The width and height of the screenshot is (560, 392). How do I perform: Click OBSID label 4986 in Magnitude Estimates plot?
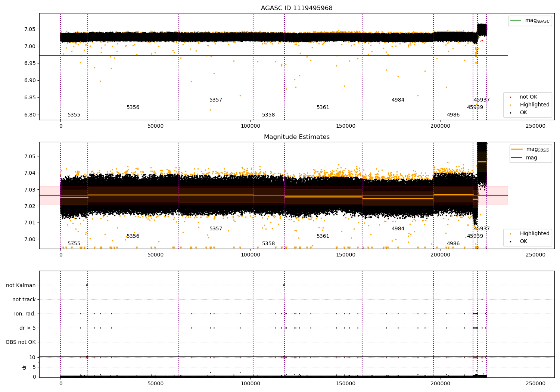point(453,244)
